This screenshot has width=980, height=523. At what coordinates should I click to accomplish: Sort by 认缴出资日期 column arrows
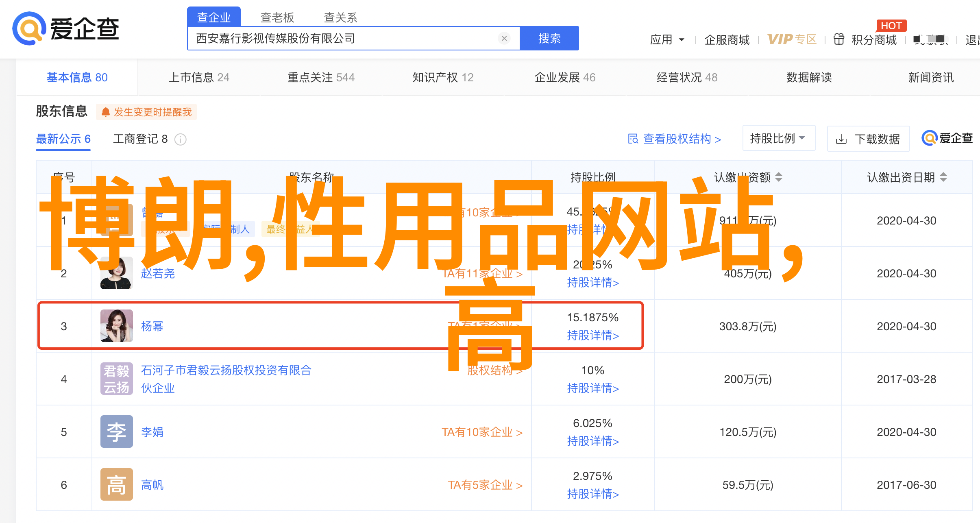943,177
